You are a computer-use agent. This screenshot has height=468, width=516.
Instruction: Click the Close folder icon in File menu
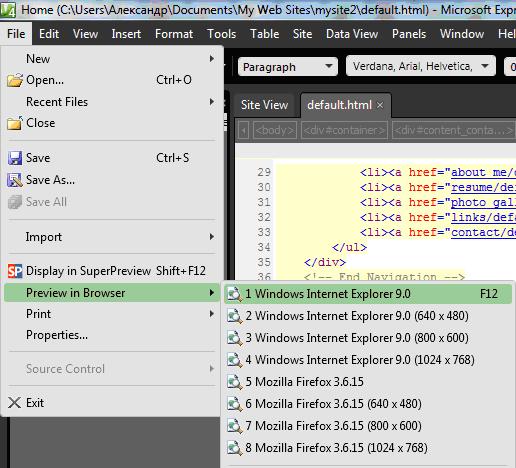coord(15,123)
